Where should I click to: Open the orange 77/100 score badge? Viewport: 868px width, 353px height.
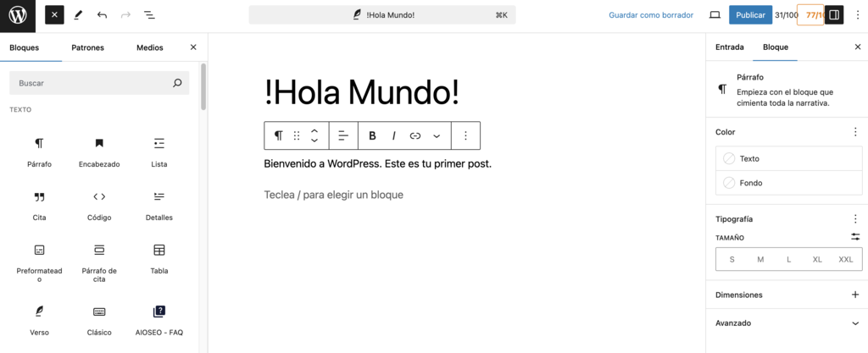point(810,15)
